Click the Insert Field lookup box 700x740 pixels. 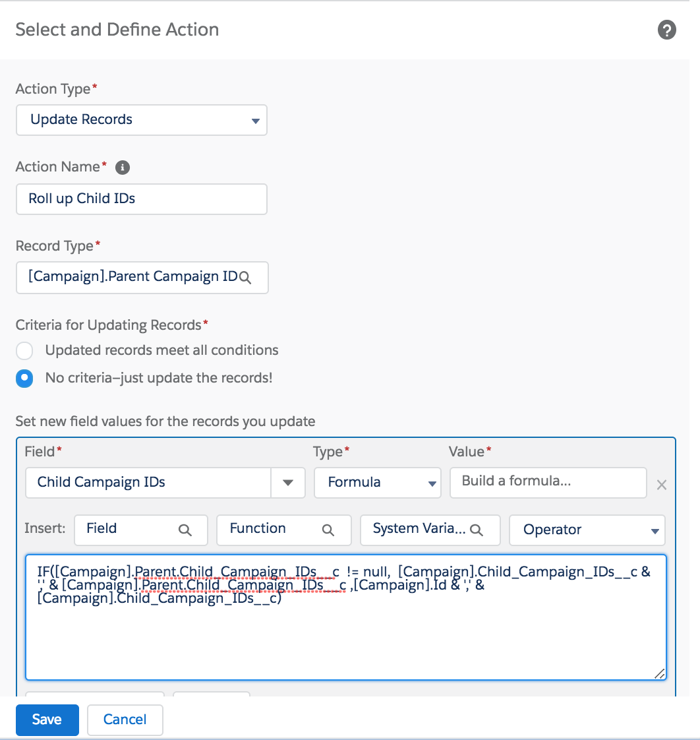click(x=141, y=530)
